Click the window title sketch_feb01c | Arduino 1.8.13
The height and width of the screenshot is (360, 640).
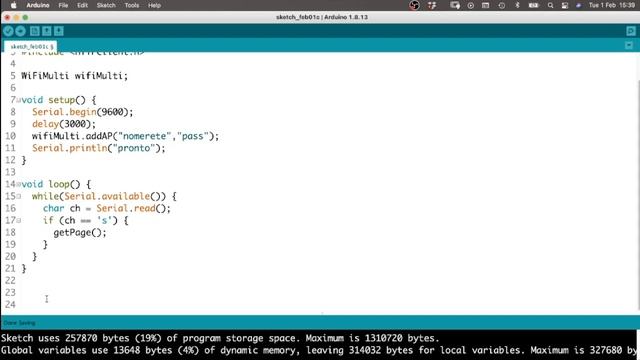[322, 17]
